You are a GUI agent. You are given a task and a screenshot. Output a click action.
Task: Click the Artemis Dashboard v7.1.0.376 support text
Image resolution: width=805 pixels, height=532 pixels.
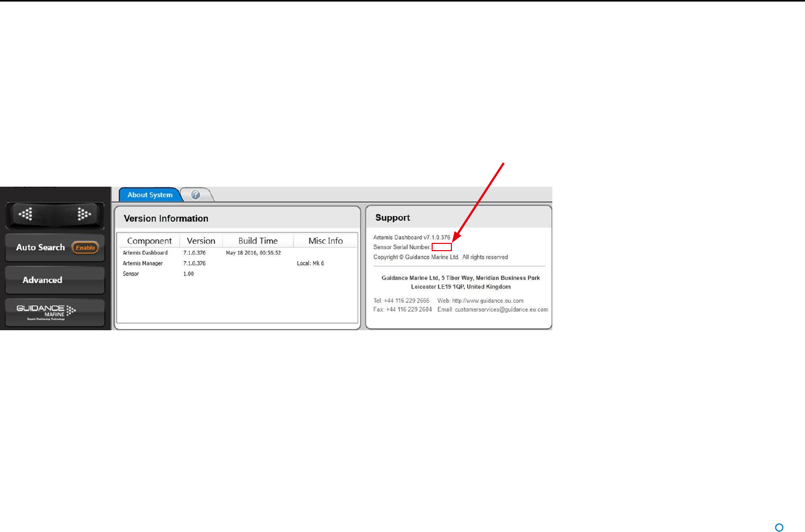412,237
